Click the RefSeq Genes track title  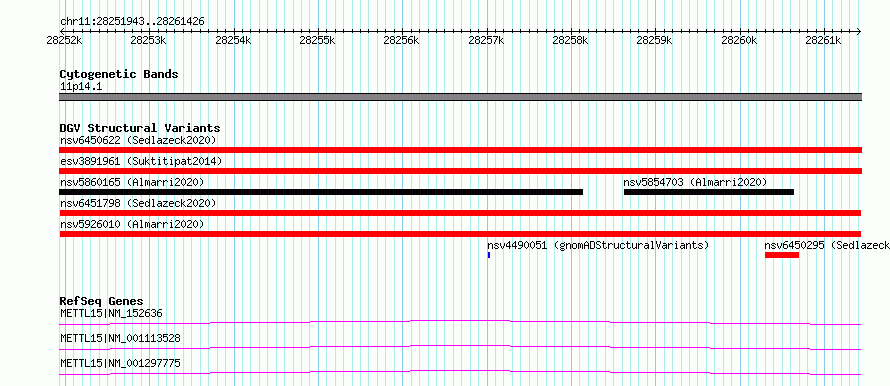pos(102,301)
